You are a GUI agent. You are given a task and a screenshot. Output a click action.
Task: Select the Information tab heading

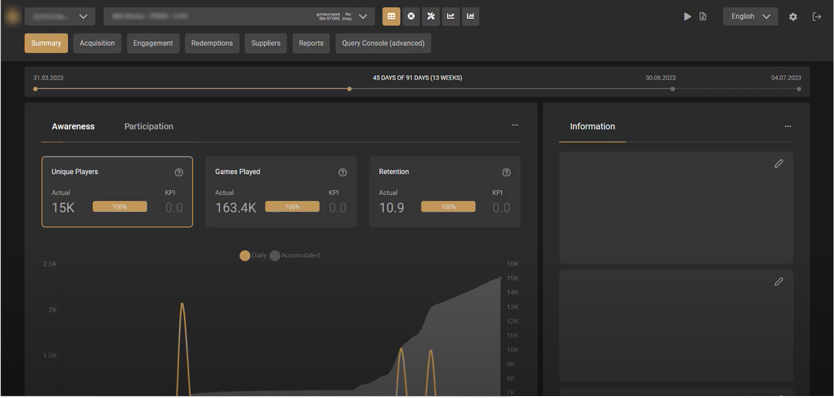click(593, 126)
